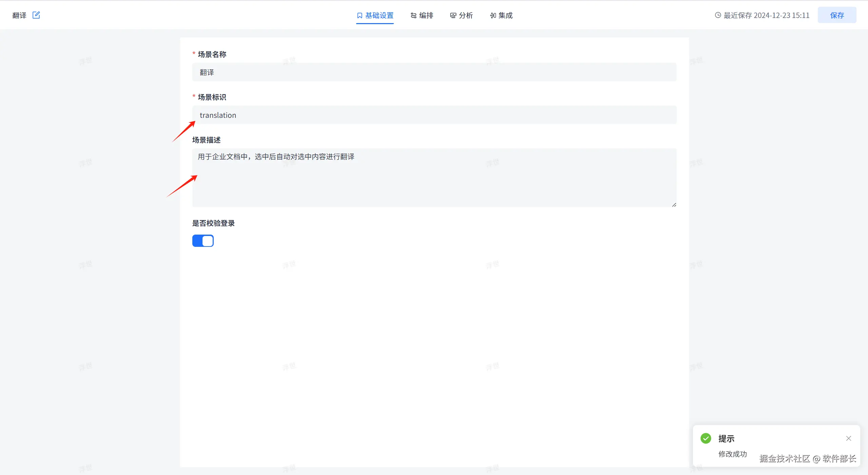Click the 最近保存 timestamp text
This screenshot has width=868, height=475.
click(x=766, y=16)
